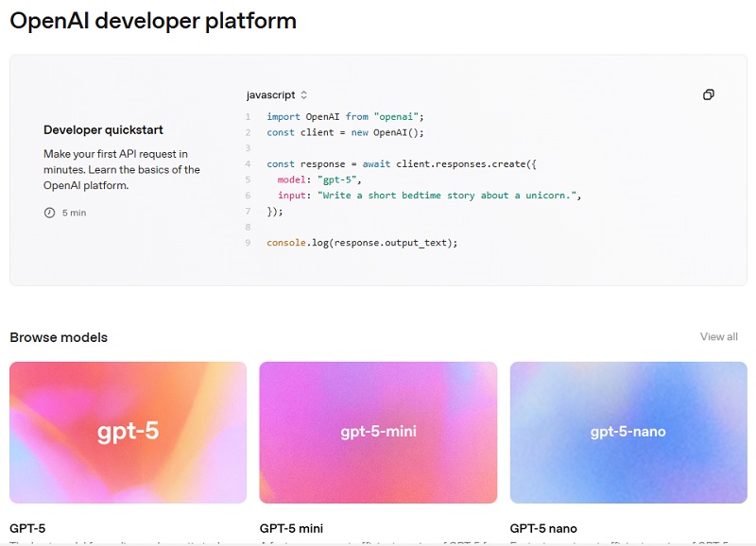
Task: Open the Developer quickstart guide
Action: pos(103,129)
